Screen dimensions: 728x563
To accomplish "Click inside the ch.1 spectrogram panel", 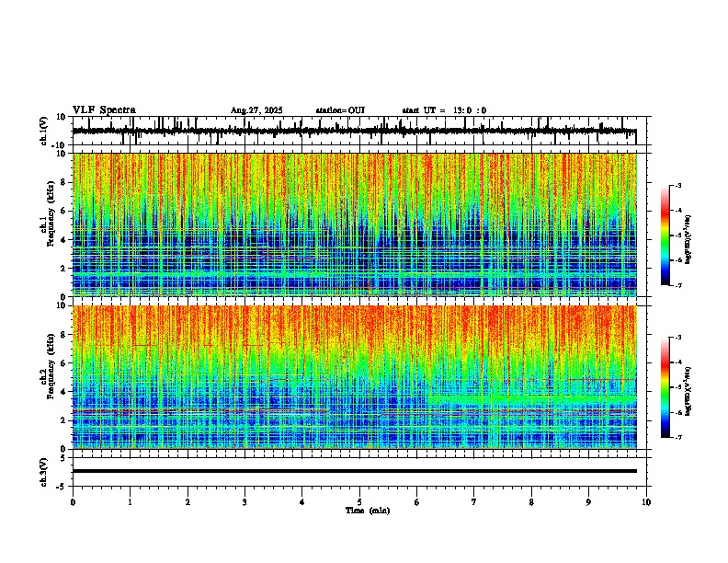I will 354,224.
